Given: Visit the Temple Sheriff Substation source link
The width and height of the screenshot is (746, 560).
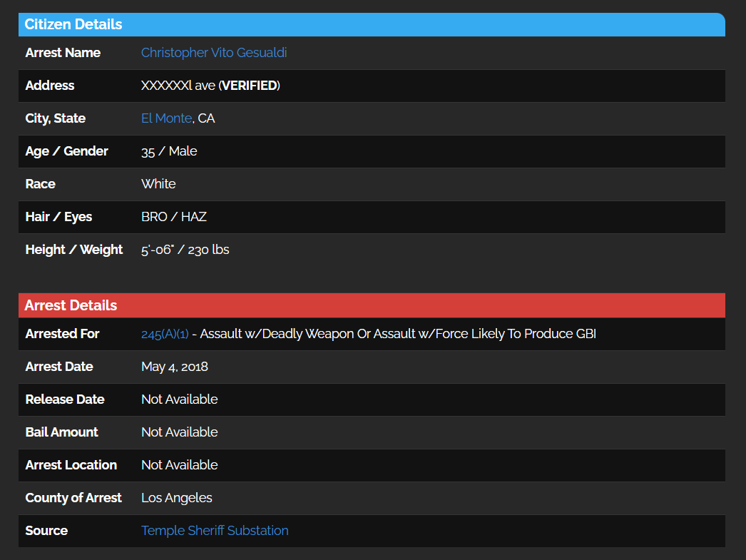Looking at the screenshot, I should 215,531.
